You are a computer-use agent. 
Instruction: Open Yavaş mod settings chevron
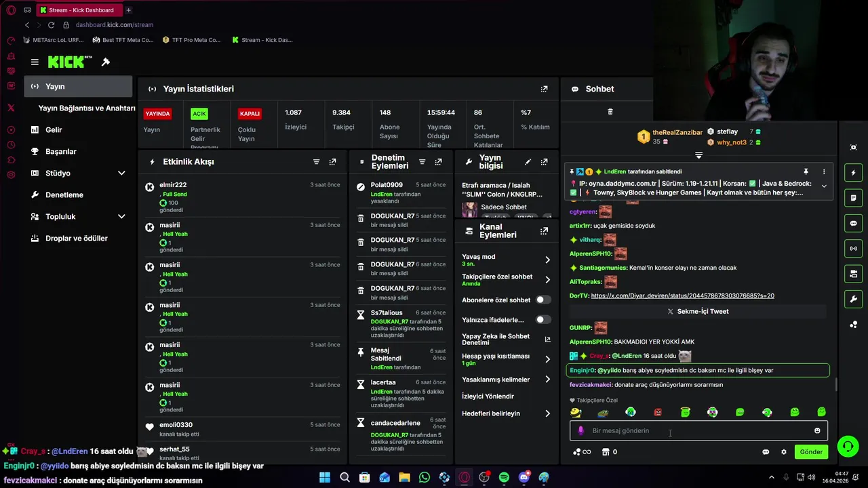click(547, 260)
